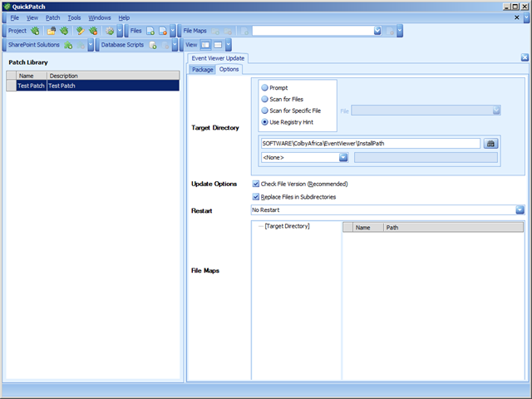Click the add file icon in Files toolbar
This screenshot has width=532, height=399.
tap(150, 31)
